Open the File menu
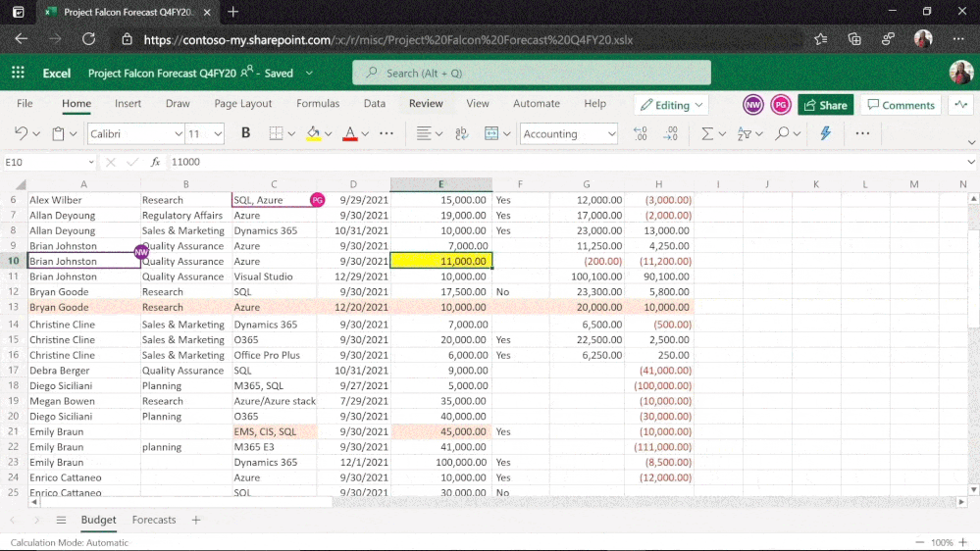Screen dimensions: 980x551 tap(25, 104)
